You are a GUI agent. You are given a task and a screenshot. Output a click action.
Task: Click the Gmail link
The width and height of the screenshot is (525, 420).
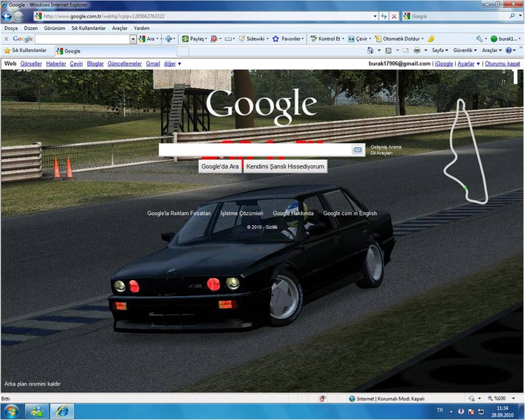(152, 63)
